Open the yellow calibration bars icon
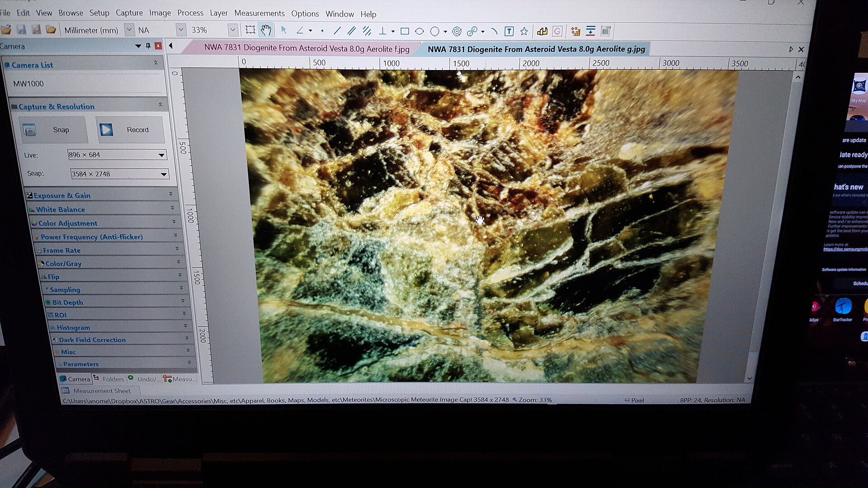Viewport: 868px width, 488px height. [x=542, y=31]
